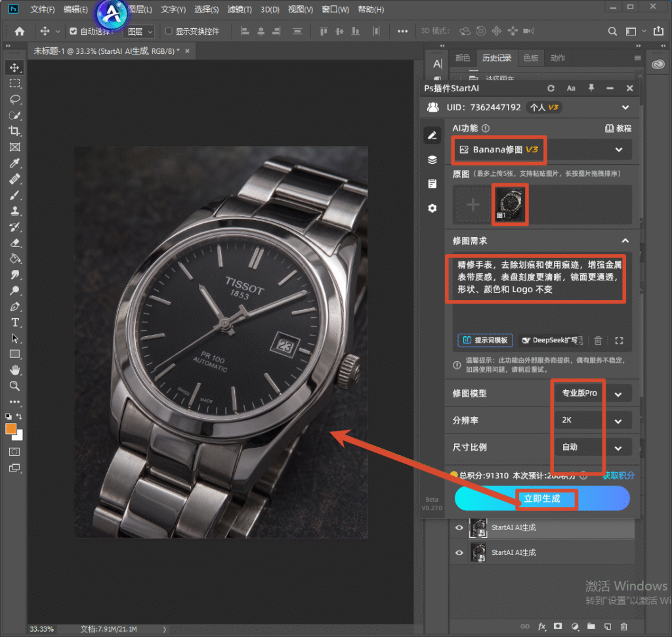Select the Rectangular Marquee tool
This screenshot has width=672, height=637.
tap(14, 83)
